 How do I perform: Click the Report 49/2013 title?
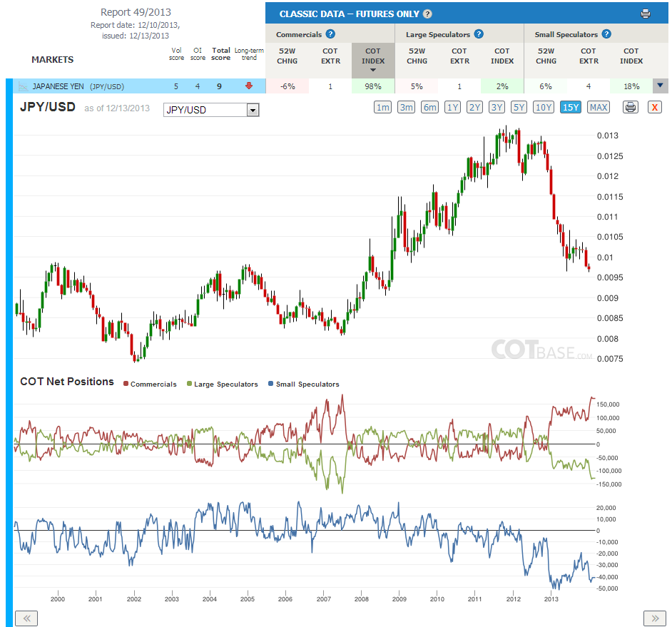136,12
